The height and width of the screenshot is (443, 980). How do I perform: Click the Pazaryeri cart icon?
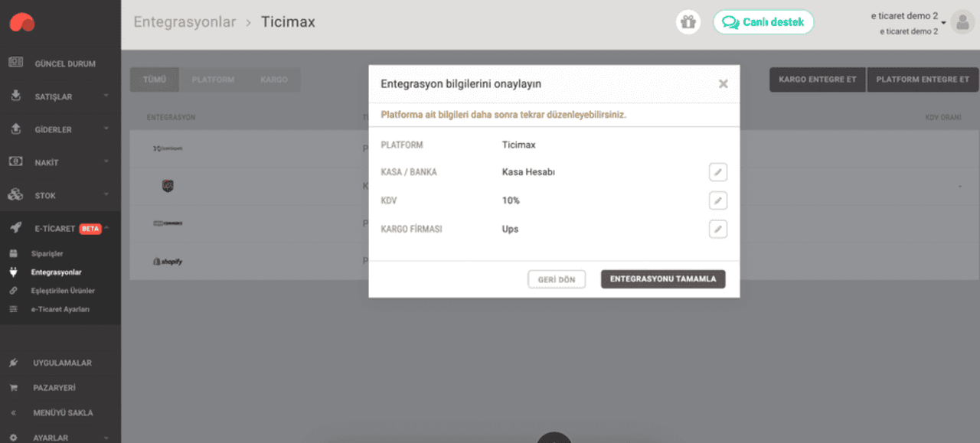(x=13, y=388)
